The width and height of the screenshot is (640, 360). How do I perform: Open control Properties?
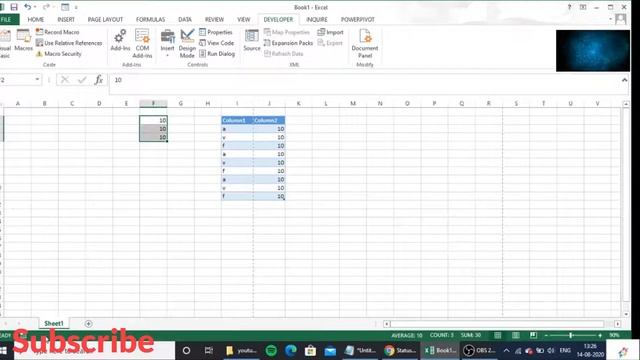pyautogui.click(x=216, y=32)
